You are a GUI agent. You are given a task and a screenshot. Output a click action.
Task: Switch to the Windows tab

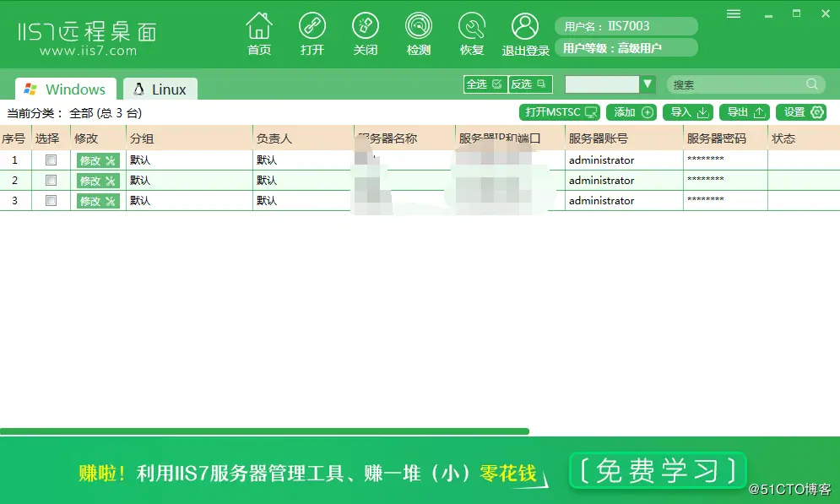(x=65, y=89)
